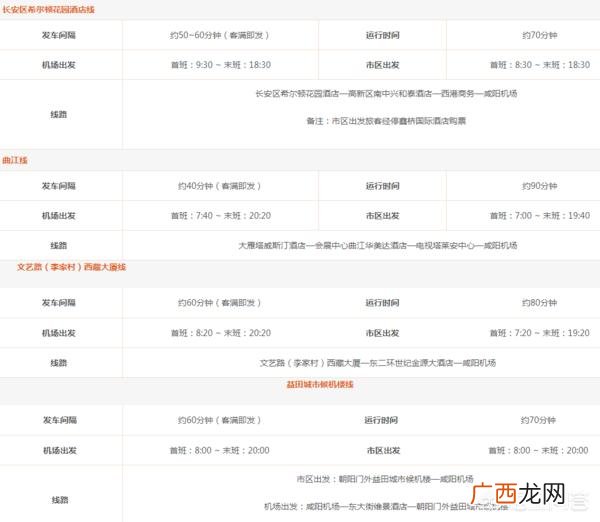Click the 首班：8:20 ~ 末班：20:20 cell
This screenshot has width=600, height=522.
tap(221, 333)
